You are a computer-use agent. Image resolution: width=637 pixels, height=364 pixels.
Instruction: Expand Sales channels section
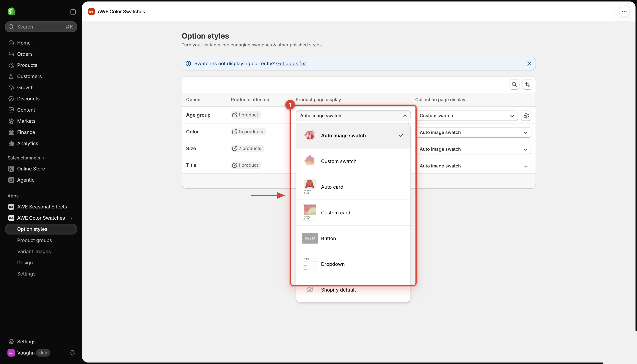pos(26,158)
